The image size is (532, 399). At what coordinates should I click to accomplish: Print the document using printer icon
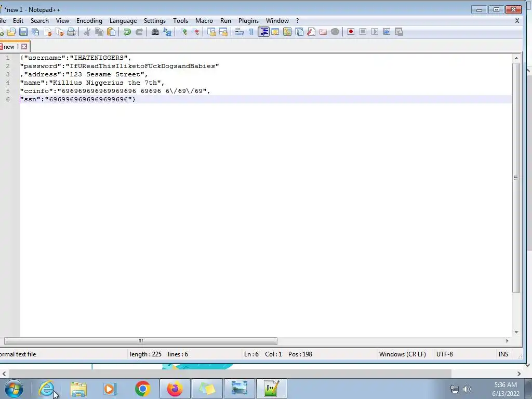coord(71,32)
